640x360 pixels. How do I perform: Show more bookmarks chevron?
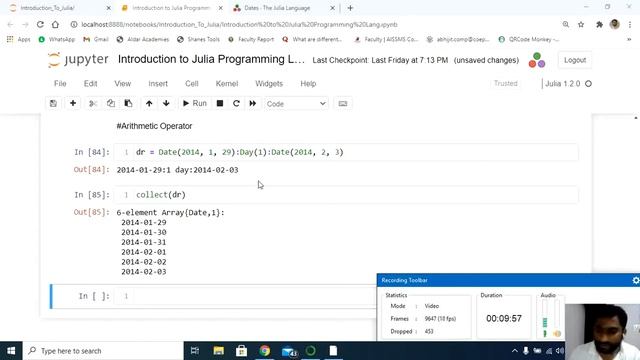click(x=629, y=39)
